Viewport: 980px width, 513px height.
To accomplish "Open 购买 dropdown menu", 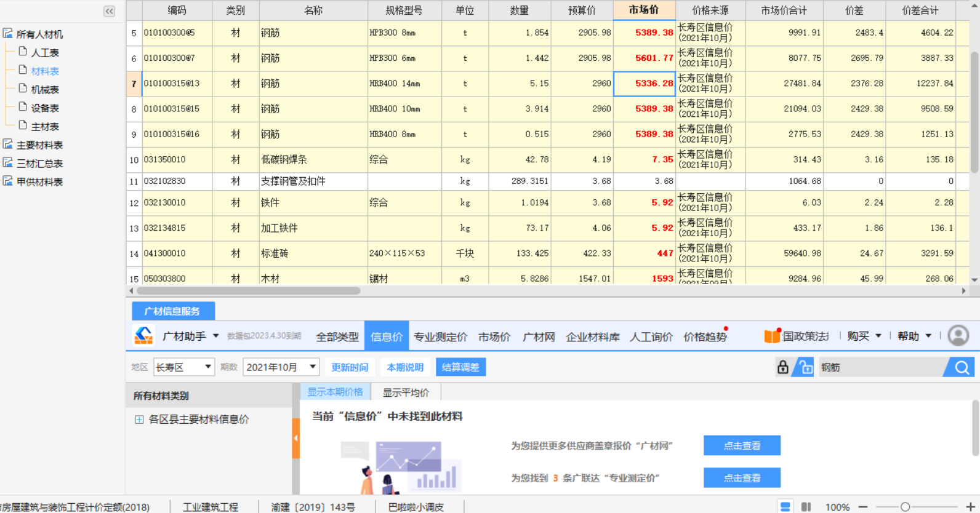I will click(x=864, y=336).
